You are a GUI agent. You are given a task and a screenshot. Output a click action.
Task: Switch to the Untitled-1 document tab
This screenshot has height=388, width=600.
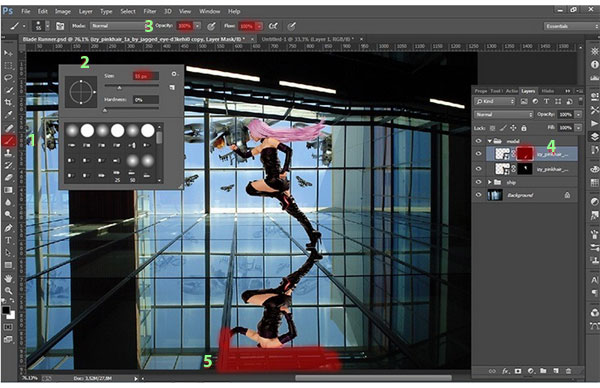point(308,39)
